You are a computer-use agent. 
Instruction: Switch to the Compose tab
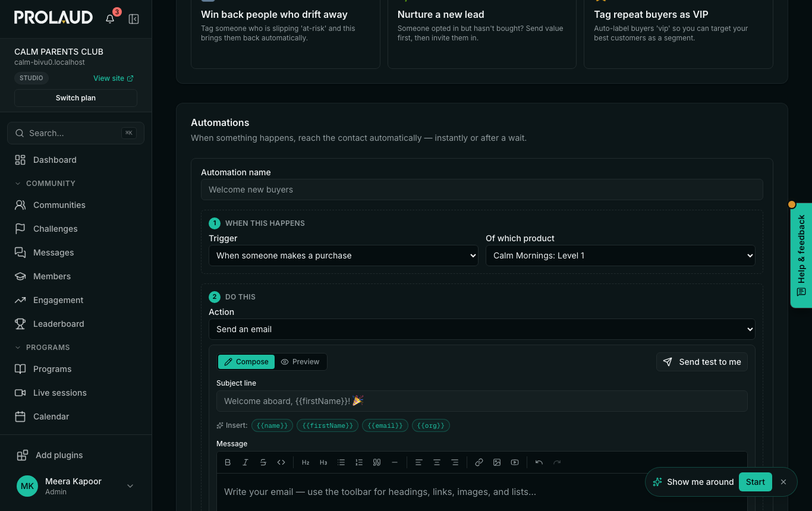(247, 362)
